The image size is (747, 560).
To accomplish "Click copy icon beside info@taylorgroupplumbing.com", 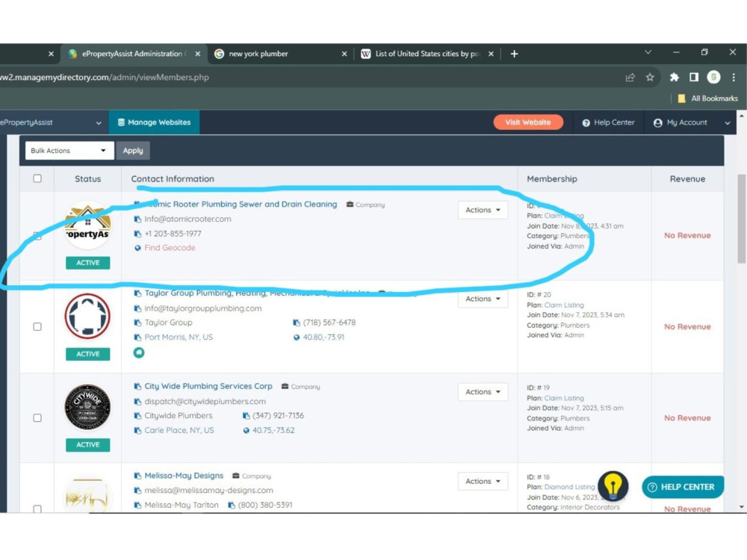I will pyautogui.click(x=137, y=308).
